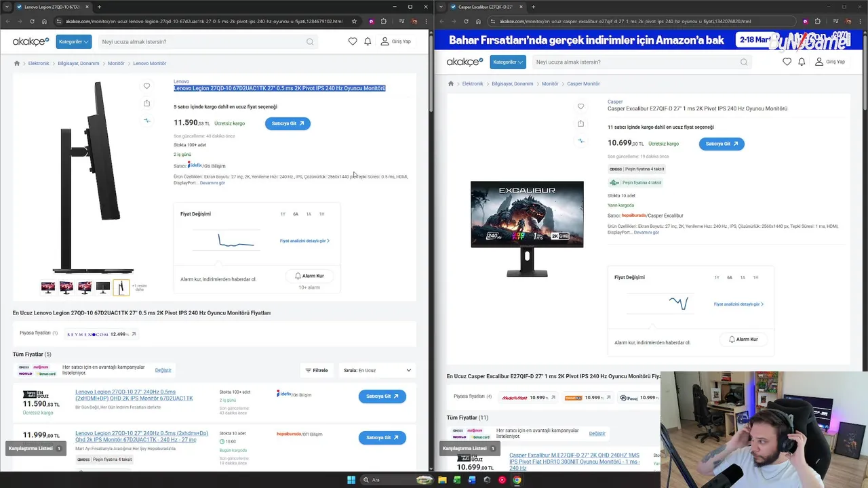Click Değiştir link in Lenovo price list
This screenshot has height=488, width=868.
[x=163, y=370]
